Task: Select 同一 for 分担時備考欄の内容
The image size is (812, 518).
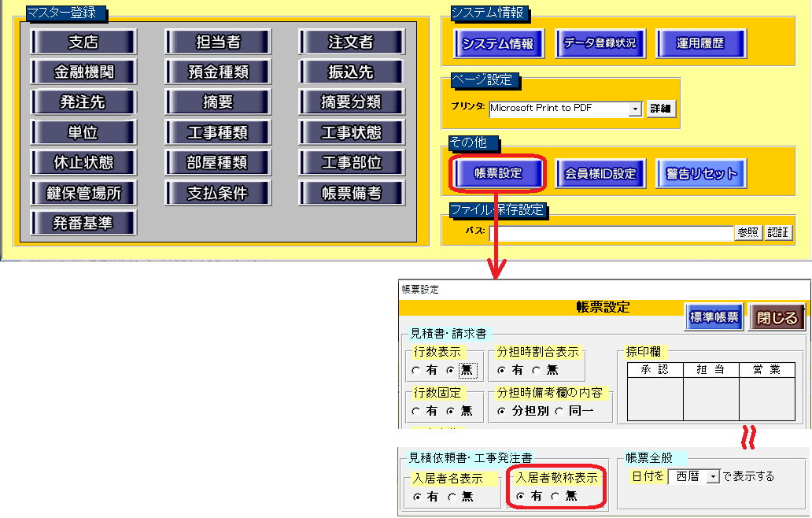Action: tap(559, 411)
